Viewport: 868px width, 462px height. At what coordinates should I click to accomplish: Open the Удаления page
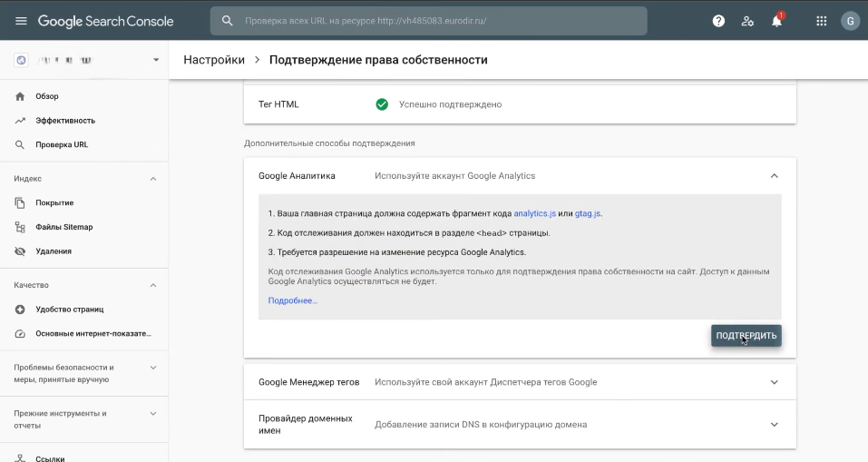(x=53, y=251)
